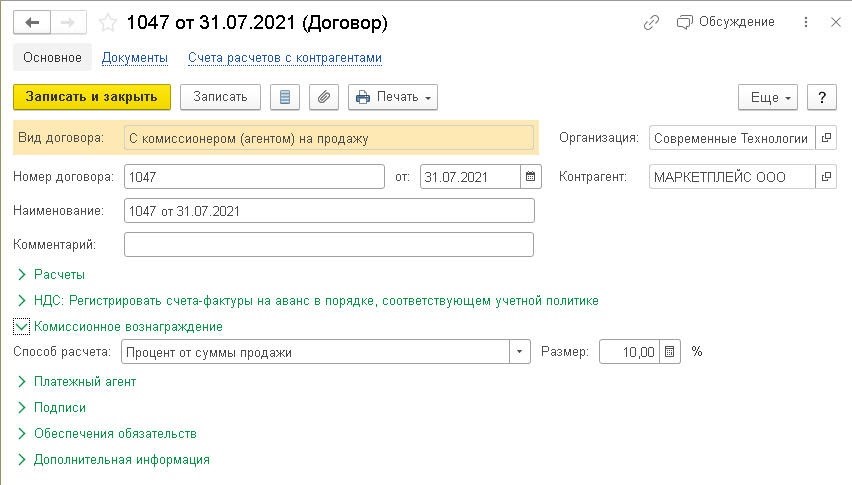Open the Печать dropdown menu

tap(393, 97)
